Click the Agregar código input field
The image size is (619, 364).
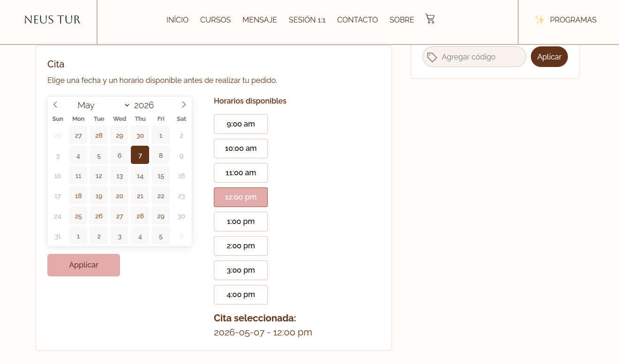click(x=481, y=57)
